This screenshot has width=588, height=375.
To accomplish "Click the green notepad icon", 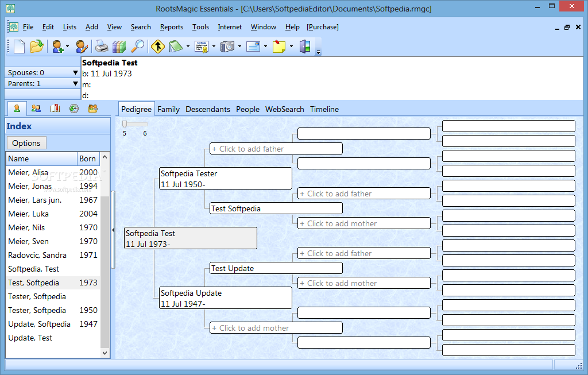I will point(176,47).
